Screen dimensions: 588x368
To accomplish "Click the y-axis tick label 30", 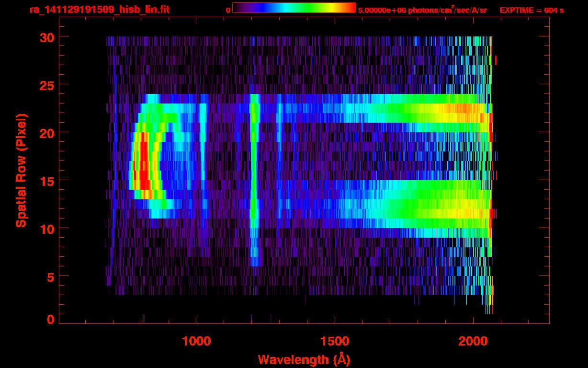I will [47, 37].
